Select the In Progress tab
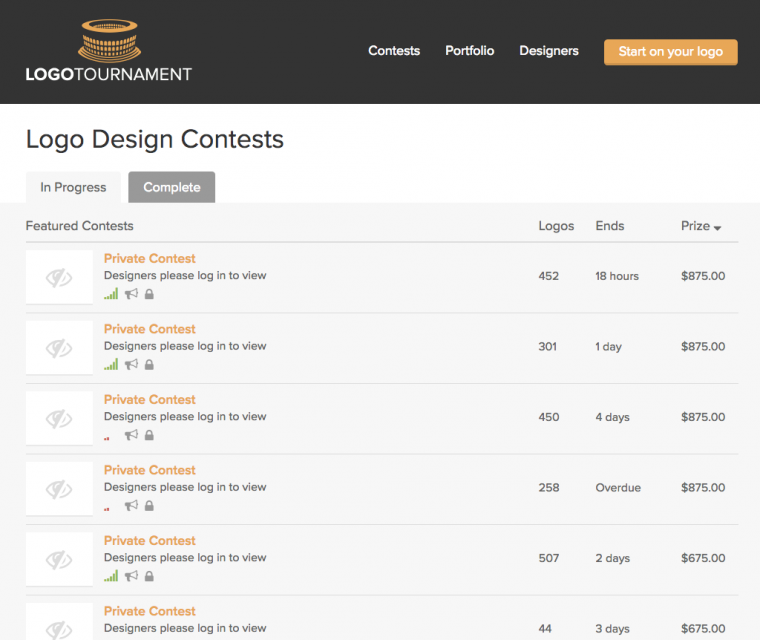760x640 pixels. (x=73, y=187)
